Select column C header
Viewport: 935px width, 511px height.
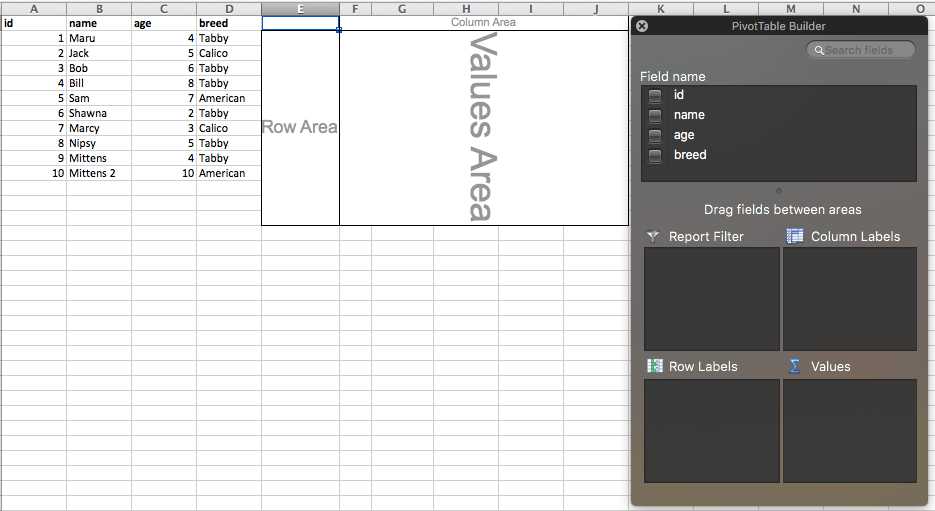coord(164,8)
